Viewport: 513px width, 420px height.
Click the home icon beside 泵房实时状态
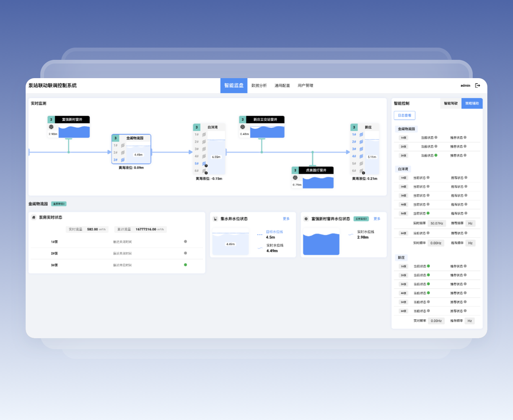click(34, 217)
